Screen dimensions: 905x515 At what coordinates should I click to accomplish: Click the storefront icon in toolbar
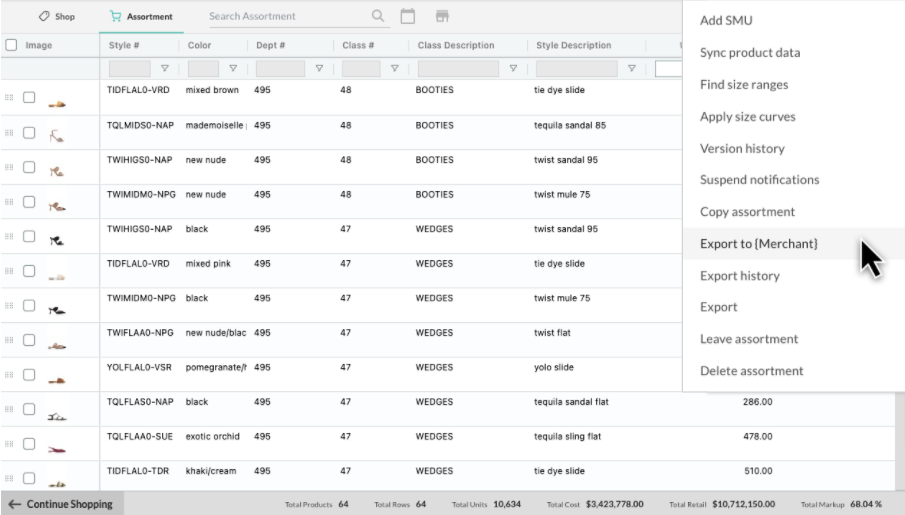tap(442, 16)
